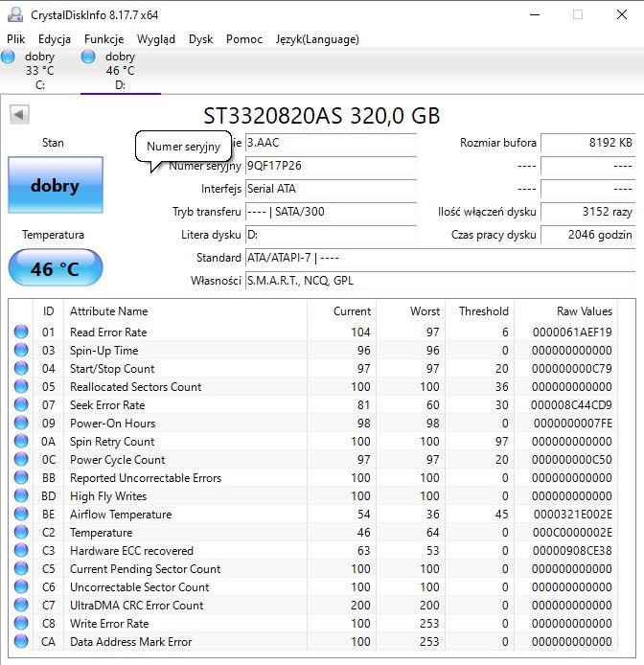Click the 46 °C temperature button
The height and width of the screenshot is (665, 644).
tap(56, 268)
